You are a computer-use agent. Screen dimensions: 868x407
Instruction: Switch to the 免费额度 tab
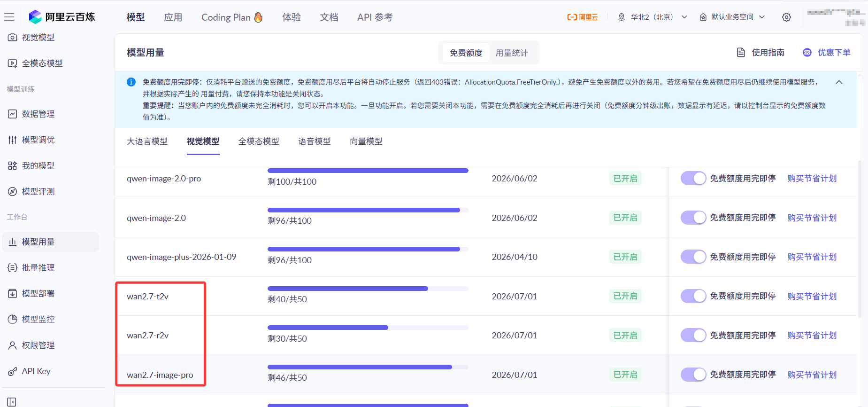pos(466,53)
